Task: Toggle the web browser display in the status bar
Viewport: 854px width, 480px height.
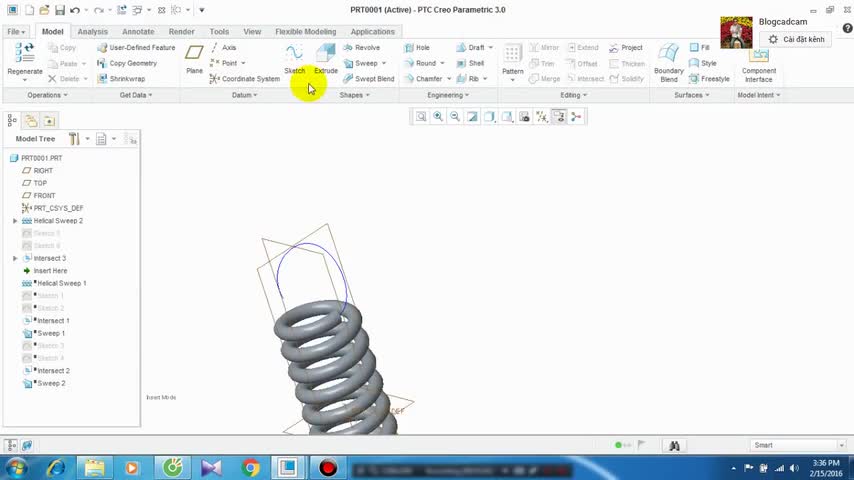Action: point(27,446)
